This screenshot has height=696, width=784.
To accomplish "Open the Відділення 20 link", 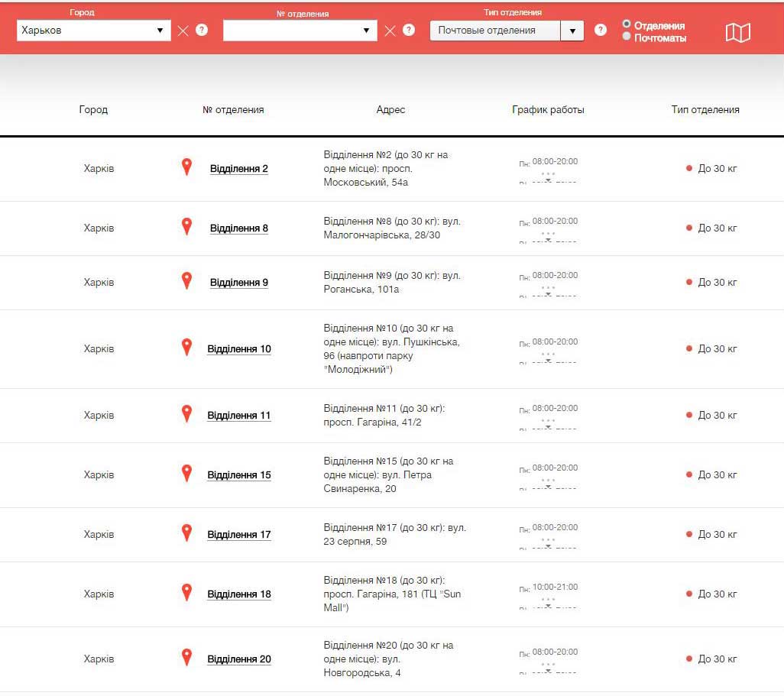I will click(238, 659).
